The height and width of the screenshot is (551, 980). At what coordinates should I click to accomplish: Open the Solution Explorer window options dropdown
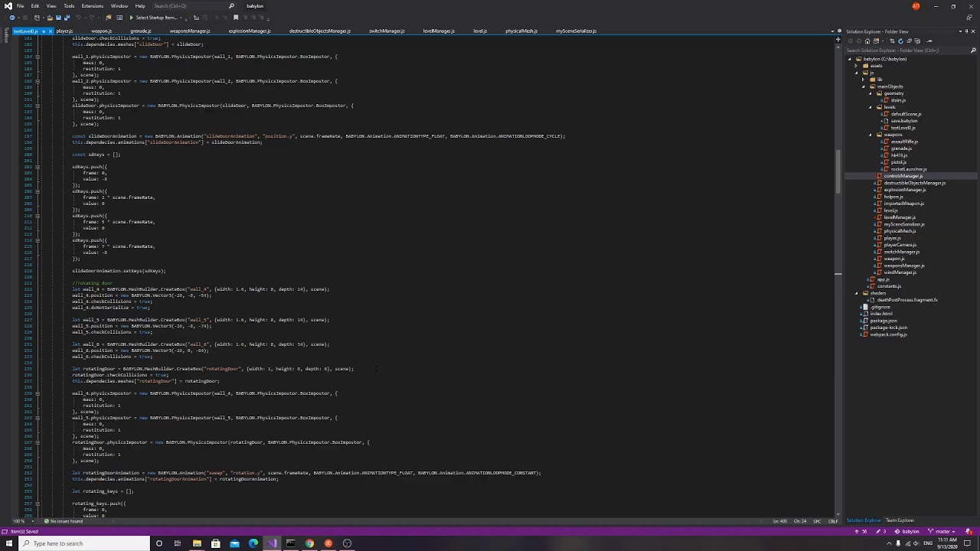960,31
